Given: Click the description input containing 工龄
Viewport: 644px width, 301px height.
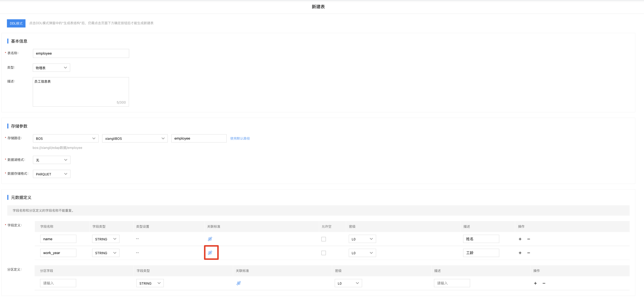Looking at the screenshot, I should pos(481,253).
